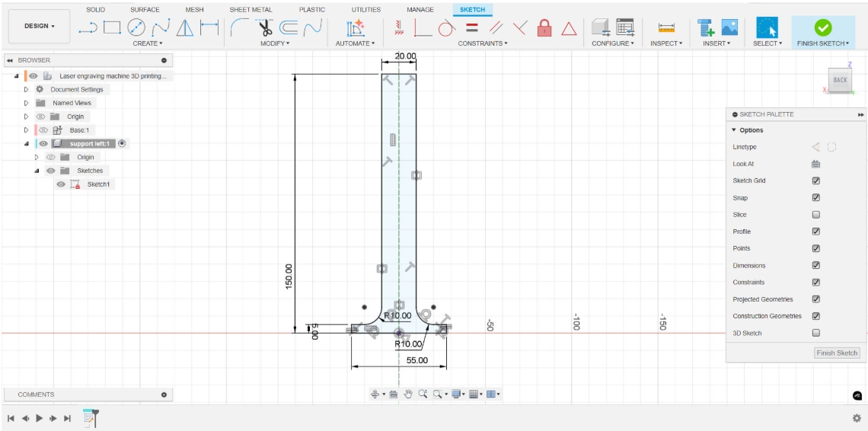Toggle the Snap checkbox
Screen dimensions: 868x431
[815, 198]
